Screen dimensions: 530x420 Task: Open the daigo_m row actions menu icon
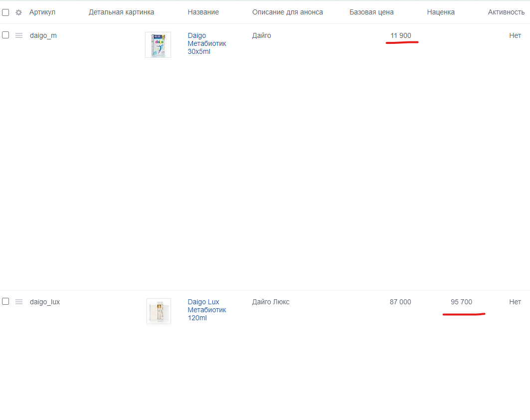19,35
